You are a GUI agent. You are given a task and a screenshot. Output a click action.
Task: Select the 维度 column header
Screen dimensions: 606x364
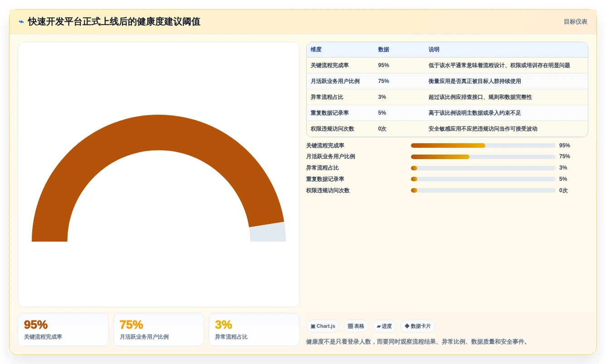point(316,50)
